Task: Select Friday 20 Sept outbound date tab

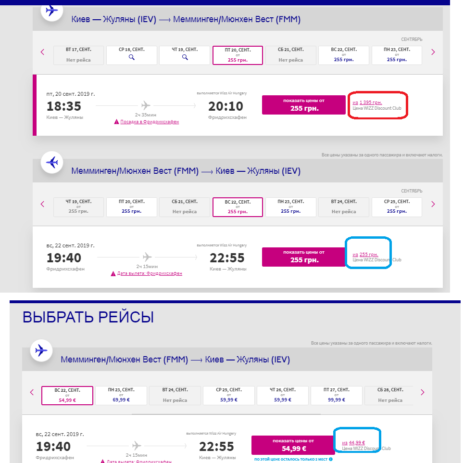Action: [238, 55]
